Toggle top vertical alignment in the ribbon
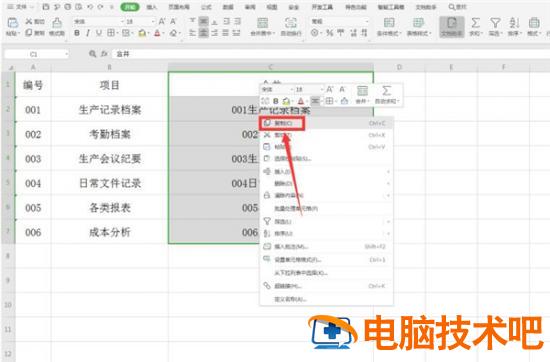 click(192, 21)
